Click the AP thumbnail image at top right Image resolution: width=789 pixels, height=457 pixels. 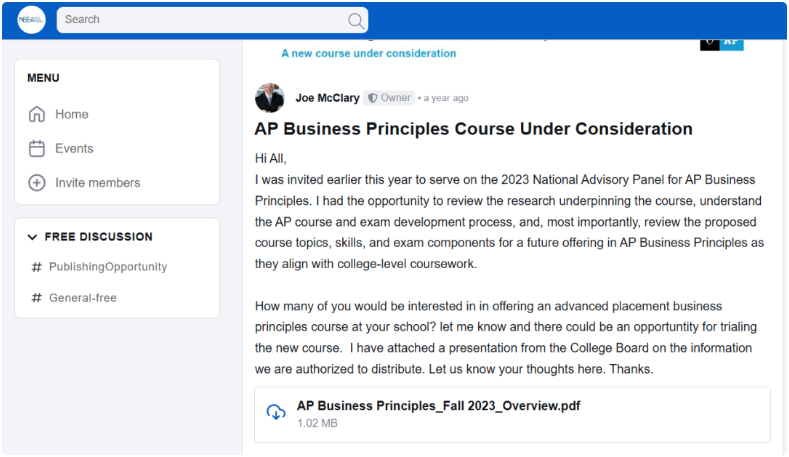722,44
